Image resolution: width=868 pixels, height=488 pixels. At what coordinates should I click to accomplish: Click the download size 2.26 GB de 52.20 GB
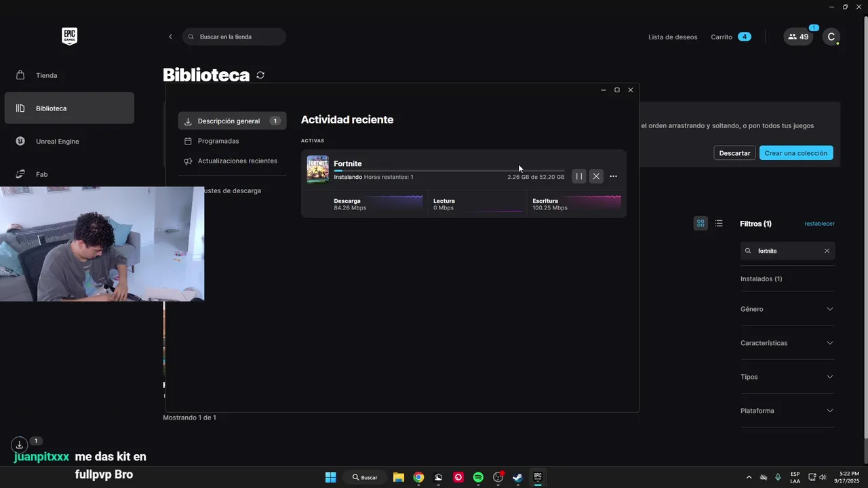coord(536,177)
